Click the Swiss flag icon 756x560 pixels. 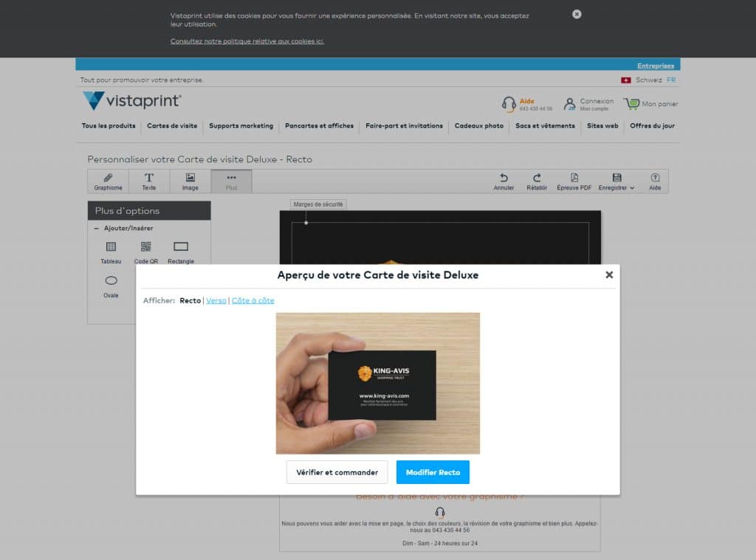[626, 80]
